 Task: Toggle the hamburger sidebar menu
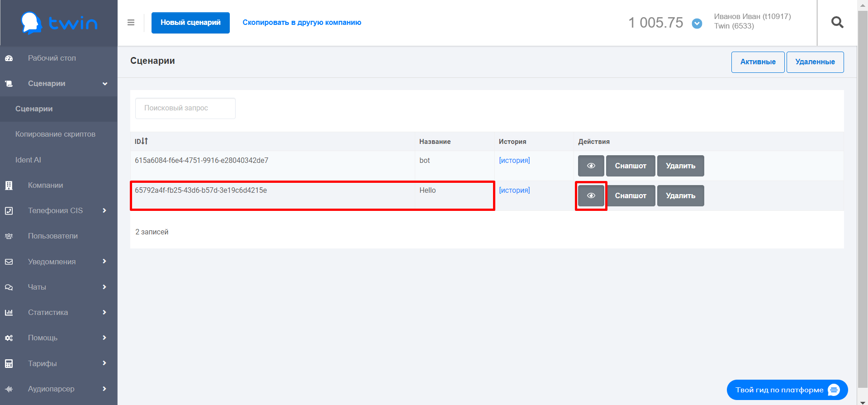131,23
